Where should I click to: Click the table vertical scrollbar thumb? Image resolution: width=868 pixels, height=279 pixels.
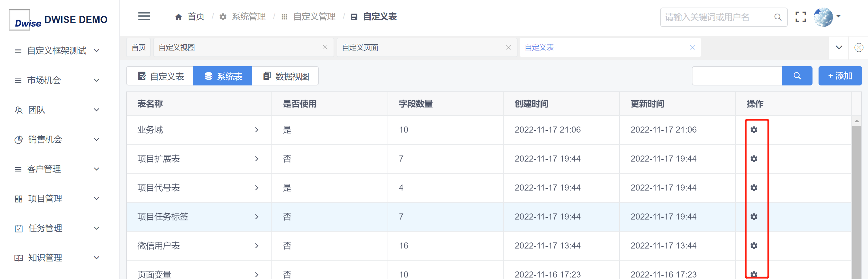tap(857, 202)
